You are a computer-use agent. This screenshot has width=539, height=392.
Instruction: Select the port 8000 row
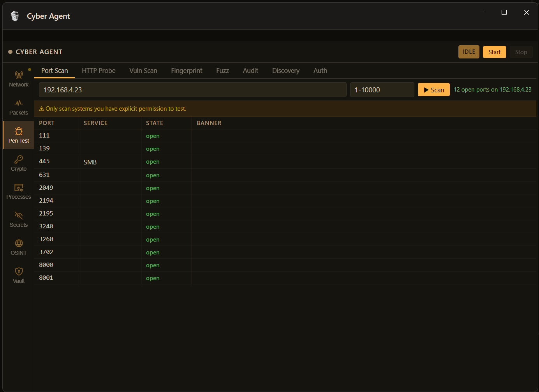(285, 265)
